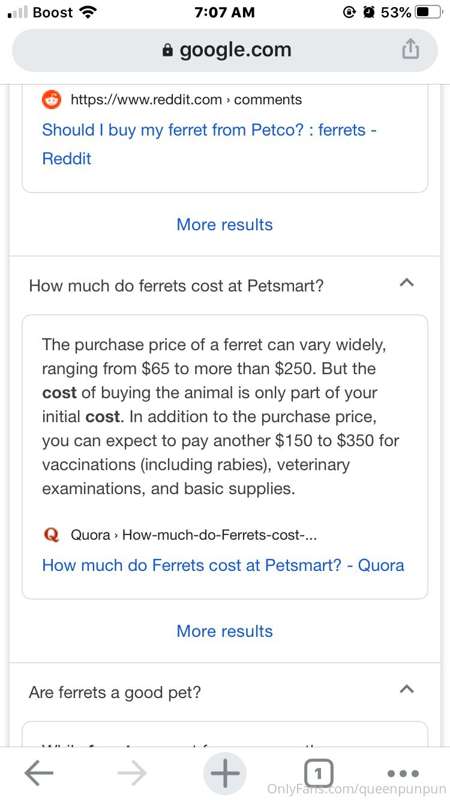This screenshot has width=450, height=800.
Task: Tap the share icon in address bar
Action: 410,49
